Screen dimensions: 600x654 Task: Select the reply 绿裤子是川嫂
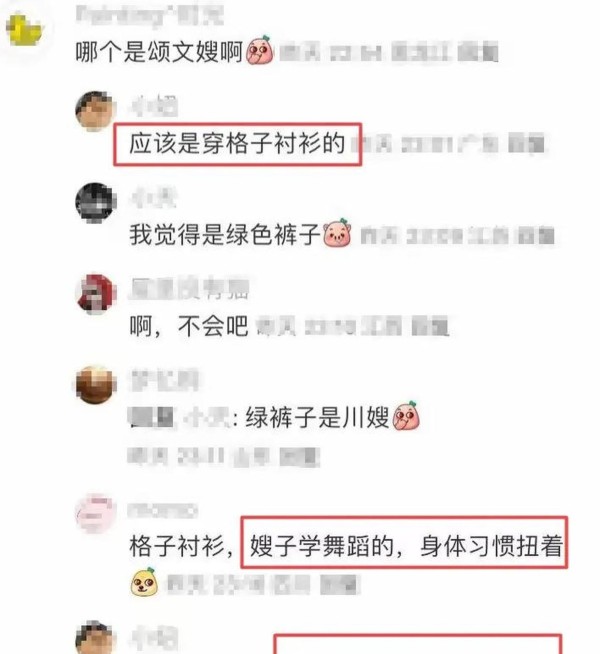(317, 417)
